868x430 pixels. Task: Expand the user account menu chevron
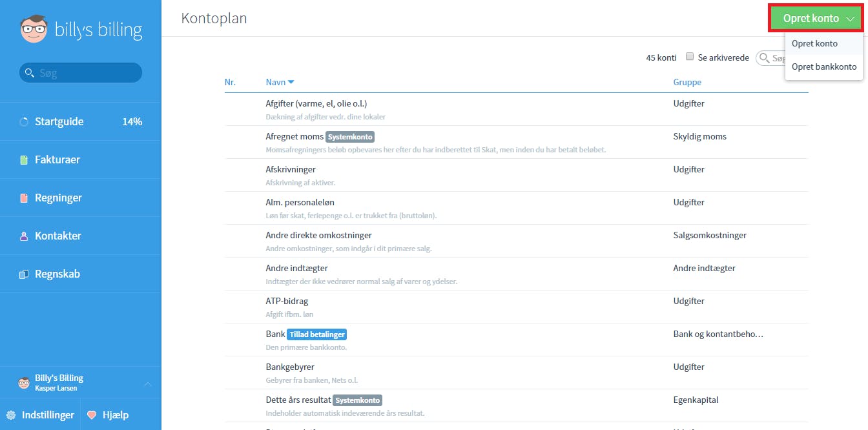pyautogui.click(x=147, y=384)
